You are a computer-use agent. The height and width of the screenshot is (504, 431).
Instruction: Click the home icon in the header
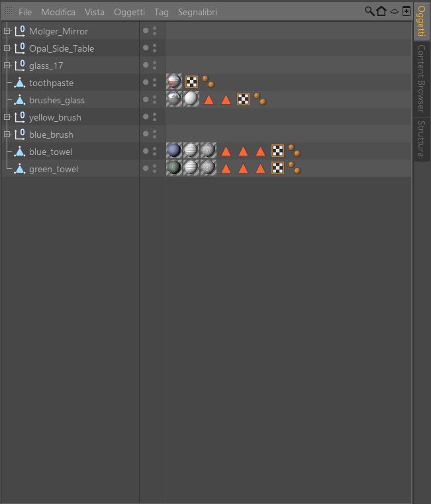381,11
